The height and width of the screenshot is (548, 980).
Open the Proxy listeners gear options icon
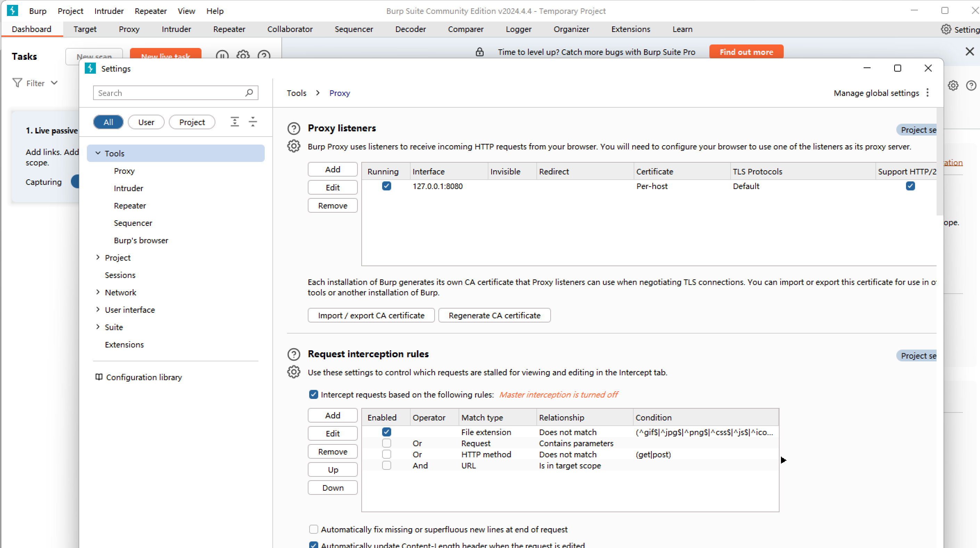tap(293, 146)
